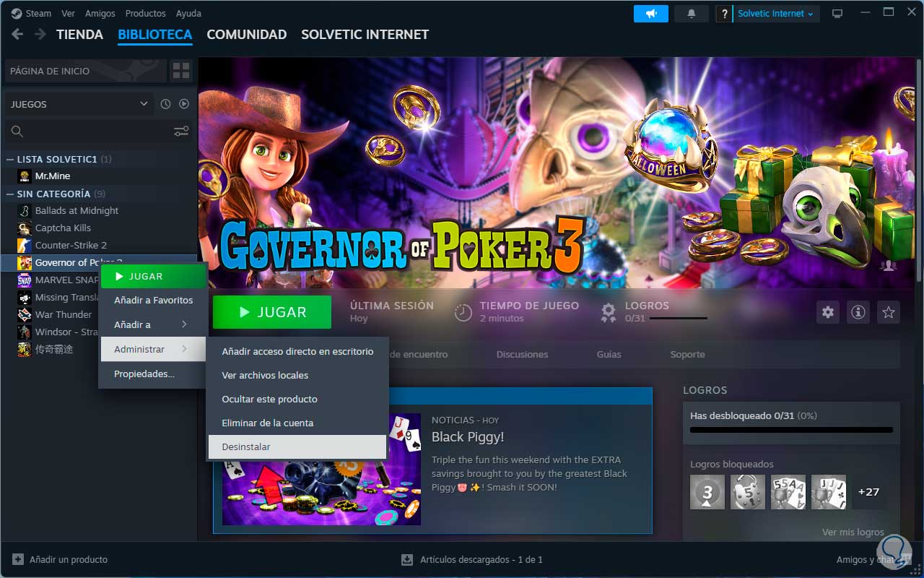Choose Ver archivos locales
Screen dimensions: 924x578
[297, 375]
